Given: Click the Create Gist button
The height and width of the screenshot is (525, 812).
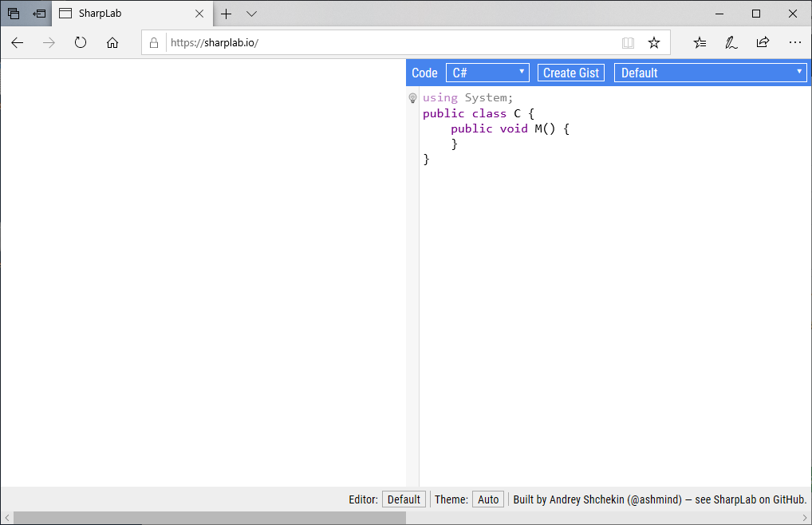Looking at the screenshot, I should [570, 72].
